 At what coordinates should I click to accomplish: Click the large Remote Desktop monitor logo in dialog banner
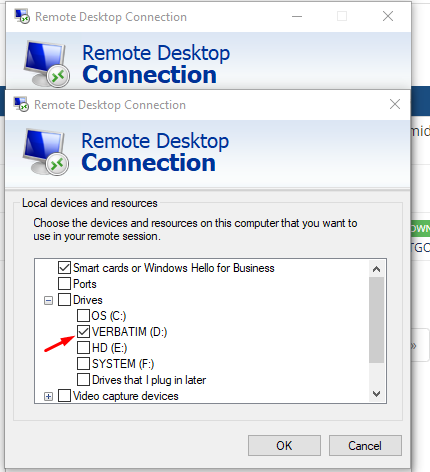46,152
